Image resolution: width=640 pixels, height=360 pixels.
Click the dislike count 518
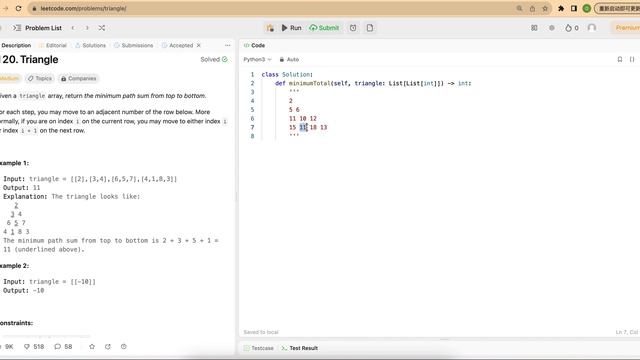pyautogui.click(x=34, y=347)
